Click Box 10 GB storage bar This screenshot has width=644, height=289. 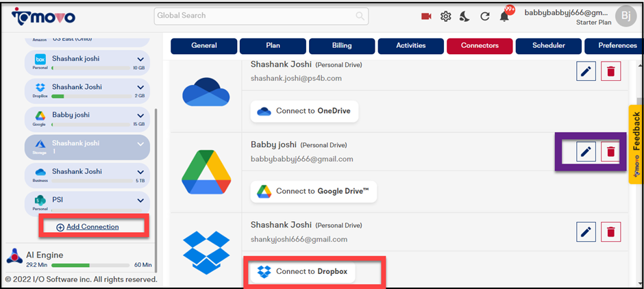pos(91,68)
